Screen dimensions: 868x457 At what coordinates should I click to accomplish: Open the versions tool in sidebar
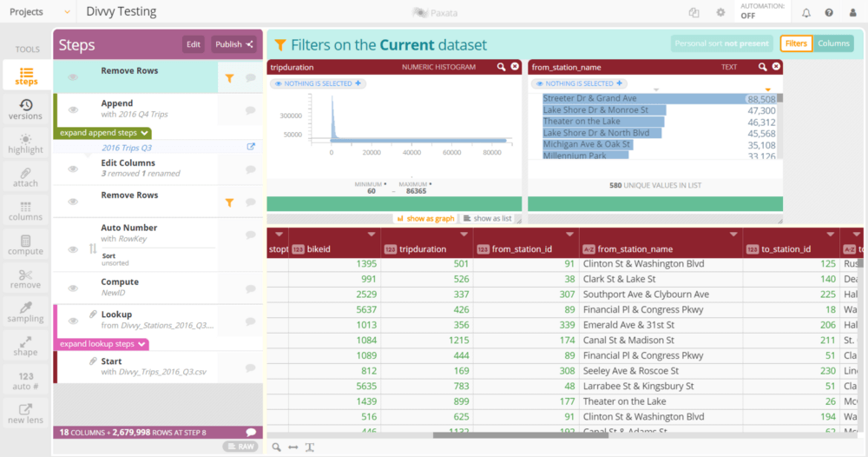point(25,109)
